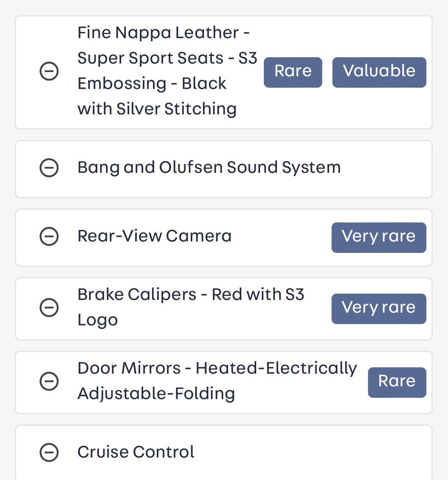This screenshot has height=480, width=448.
Task: Open the Bang and Olufsen Sound System label
Action: (209, 168)
